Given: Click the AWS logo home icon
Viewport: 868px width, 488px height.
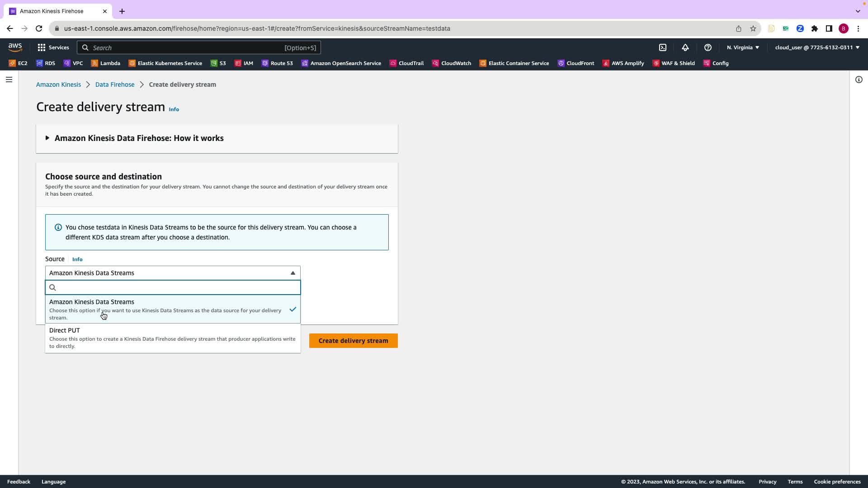Looking at the screenshot, I should 15,47.
